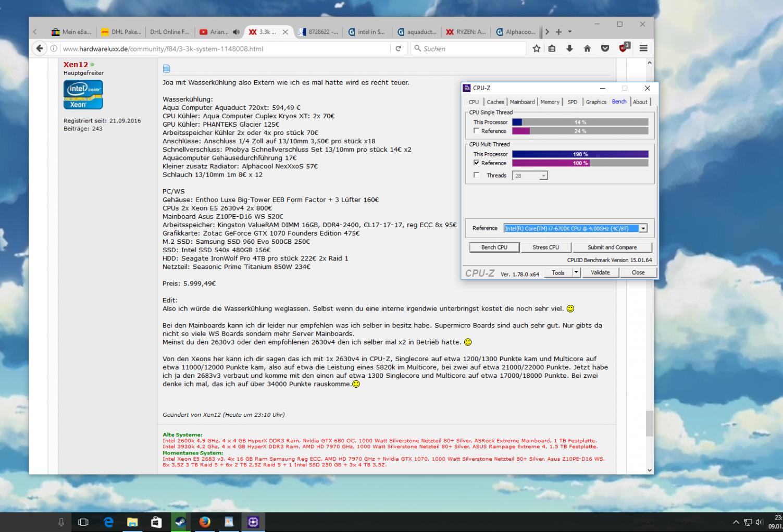The height and width of the screenshot is (532, 783).
Task: Open network status in system tray
Action: coord(748,522)
